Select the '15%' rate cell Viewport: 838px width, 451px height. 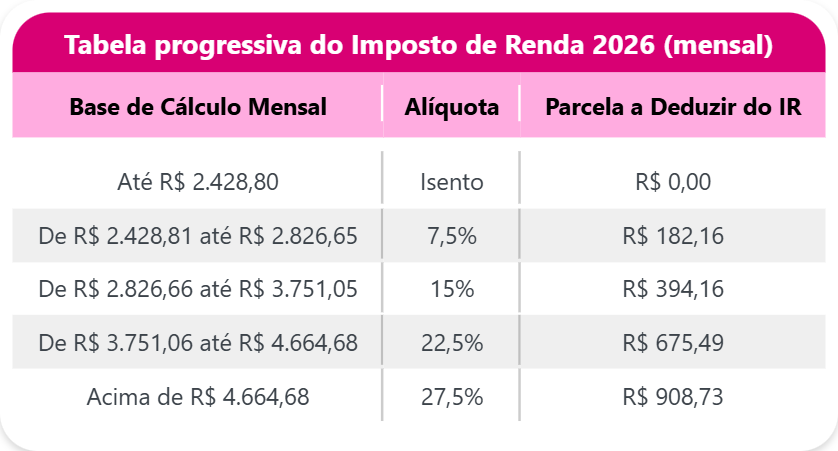451,289
